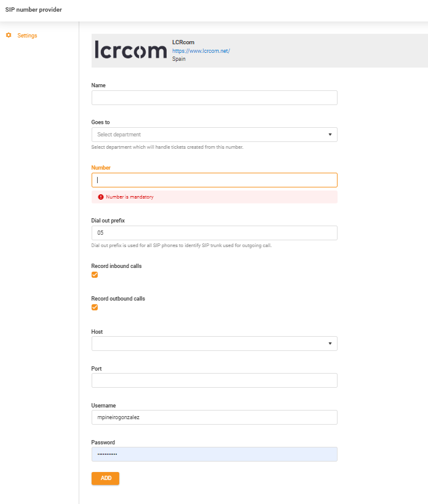Uncheck the Record inbound calls checkbox

pyautogui.click(x=95, y=275)
